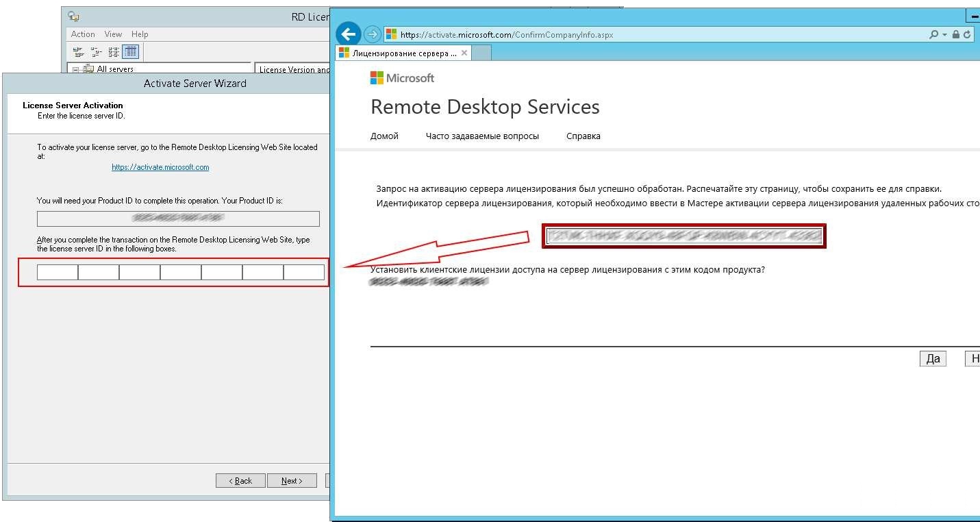Click the browser forward arrow
Screen dimensions: 980x522
click(x=372, y=34)
